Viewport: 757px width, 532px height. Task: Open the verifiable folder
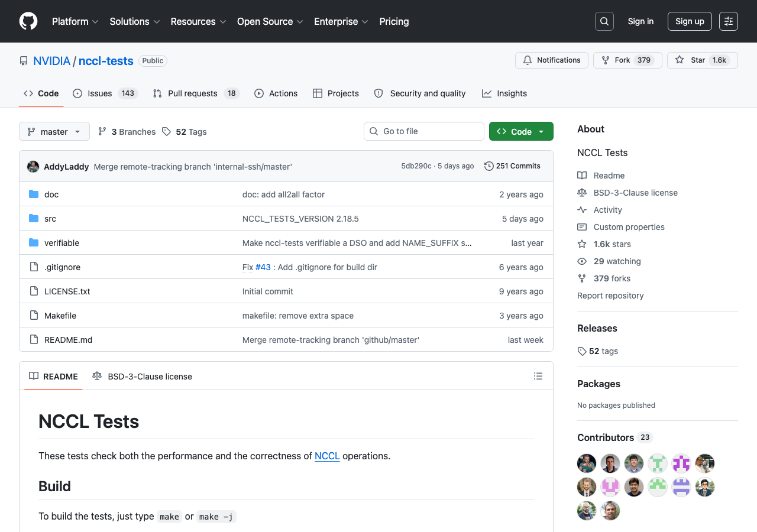pyautogui.click(x=62, y=243)
